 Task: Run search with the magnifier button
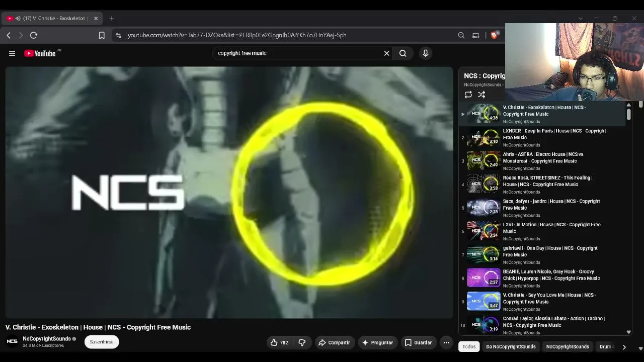(403, 53)
